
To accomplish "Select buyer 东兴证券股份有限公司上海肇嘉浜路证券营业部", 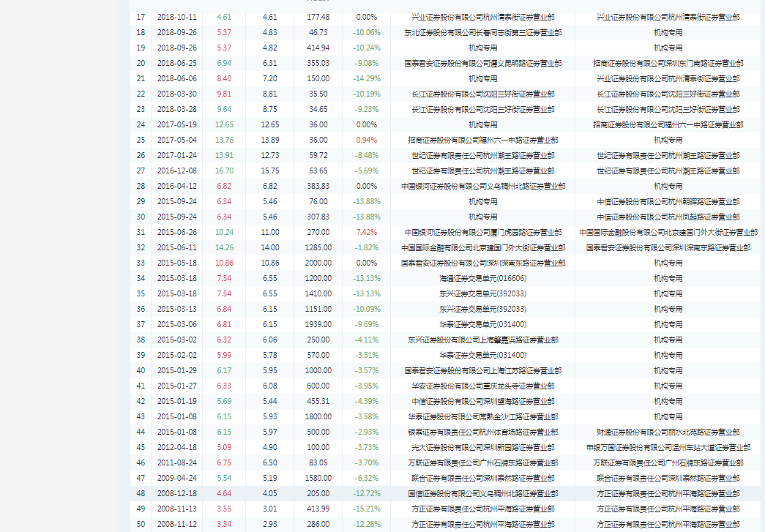I will pos(482,340).
